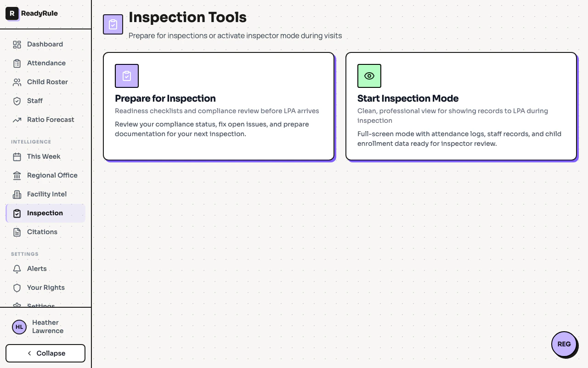Screen dimensions: 588x368
Task: Click the Child Roster people icon
Action: (x=17, y=82)
